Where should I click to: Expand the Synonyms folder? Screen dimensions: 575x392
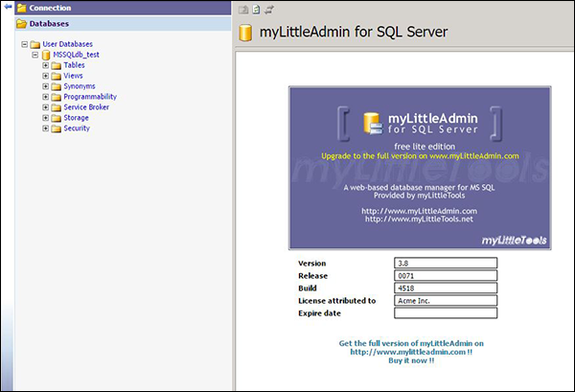[45, 86]
